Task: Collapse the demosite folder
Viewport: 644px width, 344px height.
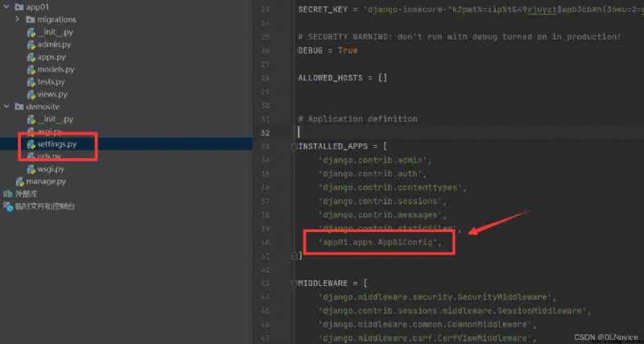Action: click(x=6, y=106)
